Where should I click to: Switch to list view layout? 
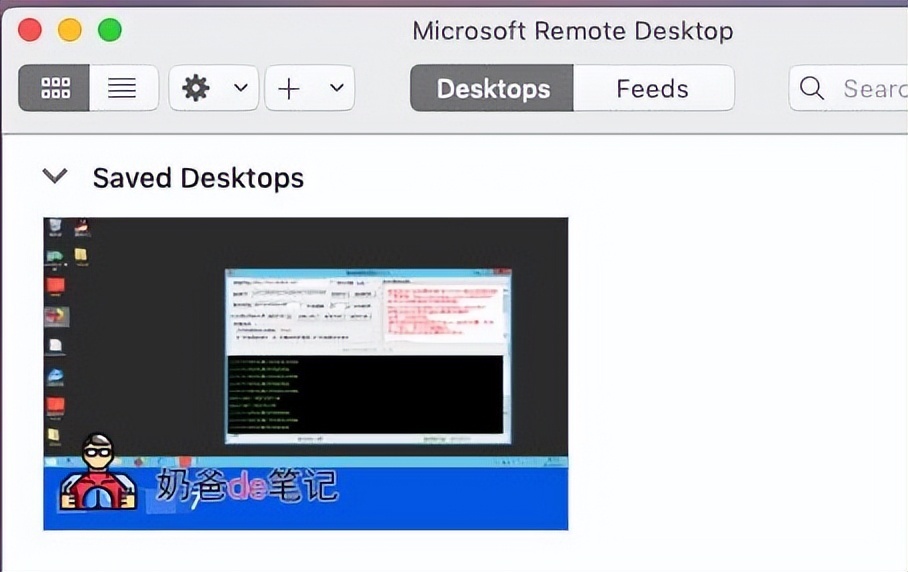pos(123,88)
